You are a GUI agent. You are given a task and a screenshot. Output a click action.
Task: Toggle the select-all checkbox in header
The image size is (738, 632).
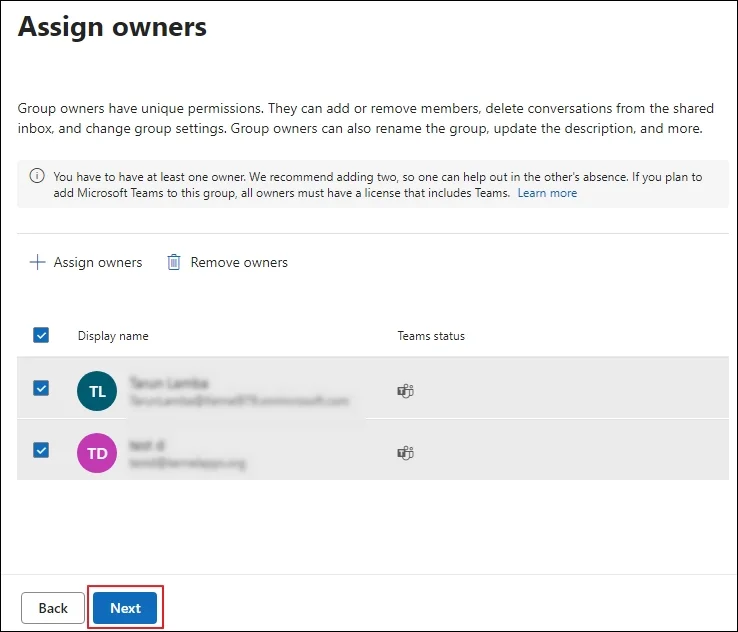(41, 335)
